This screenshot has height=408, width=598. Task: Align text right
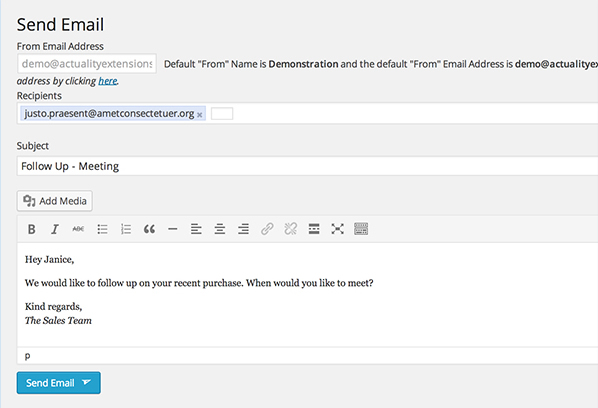click(x=243, y=229)
